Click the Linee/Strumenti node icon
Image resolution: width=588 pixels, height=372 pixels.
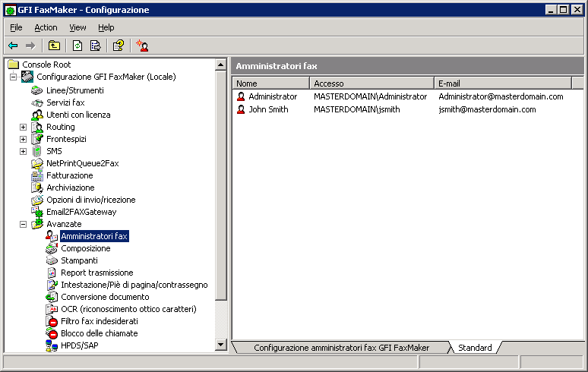(36, 90)
